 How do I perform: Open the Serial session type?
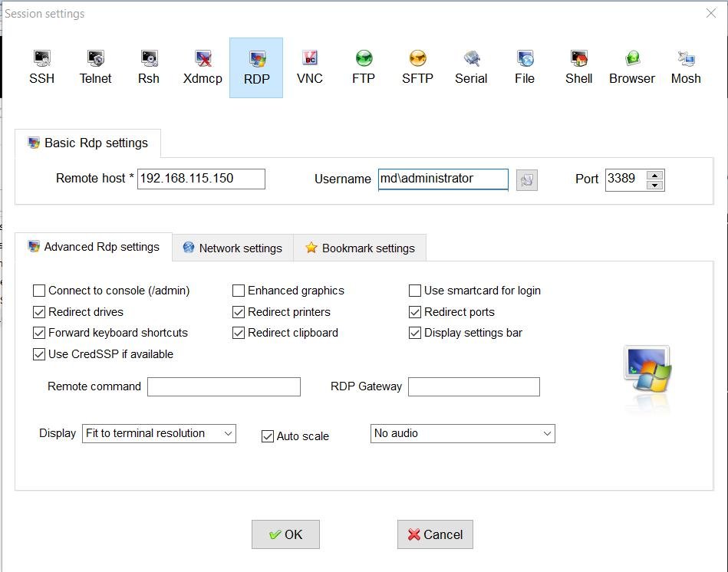pyautogui.click(x=471, y=67)
